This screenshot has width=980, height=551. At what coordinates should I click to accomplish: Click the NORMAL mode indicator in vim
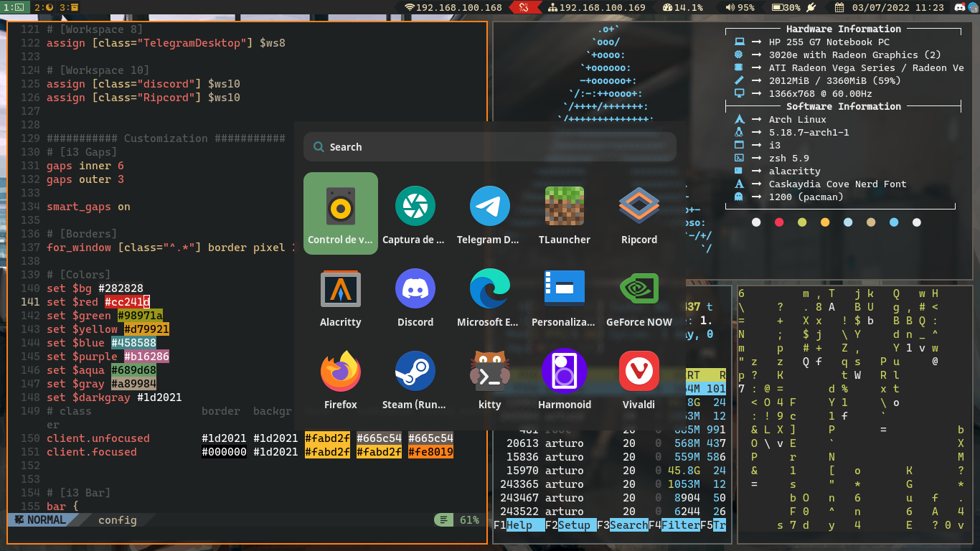pyautogui.click(x=41, y=520)
